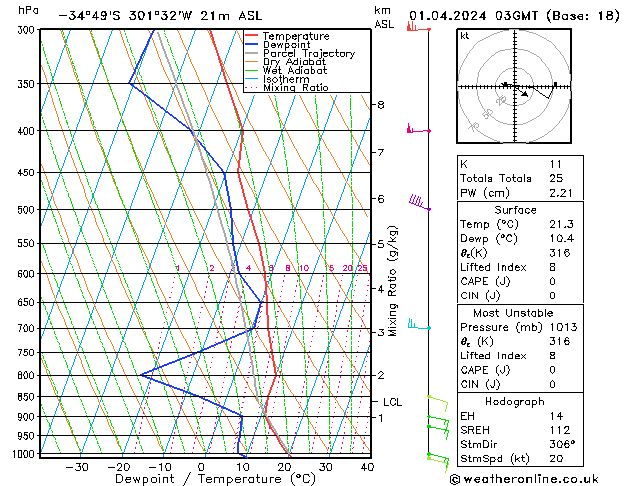Select the Dewpoint legend entry

click(292, 45)
